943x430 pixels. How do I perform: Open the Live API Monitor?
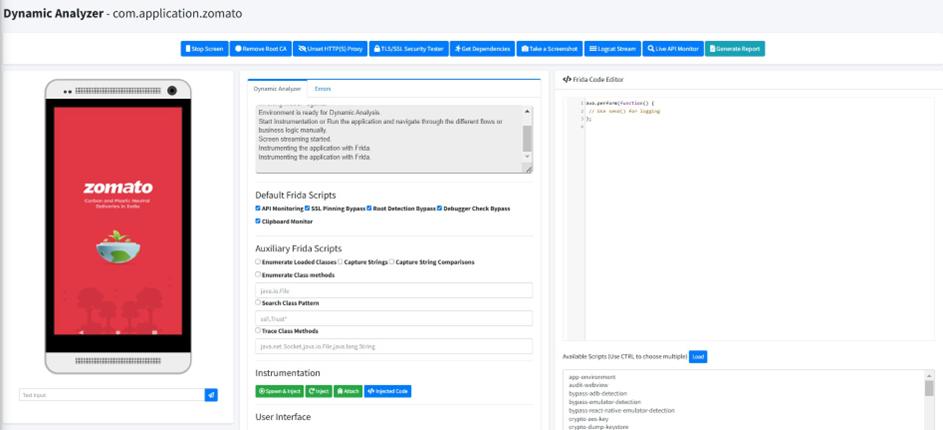pyautogui.click(x=672, y=49)
